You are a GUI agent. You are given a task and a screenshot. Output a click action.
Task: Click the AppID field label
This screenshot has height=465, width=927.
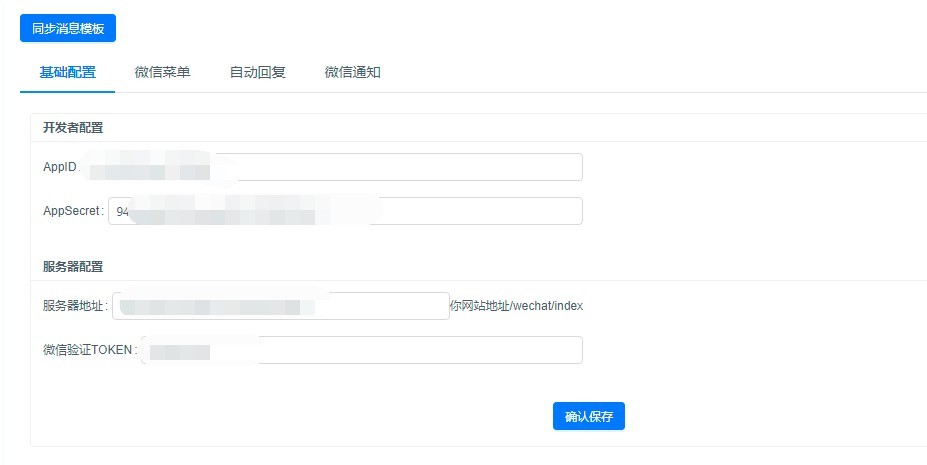pyautogui.click(x=60, y=167)
